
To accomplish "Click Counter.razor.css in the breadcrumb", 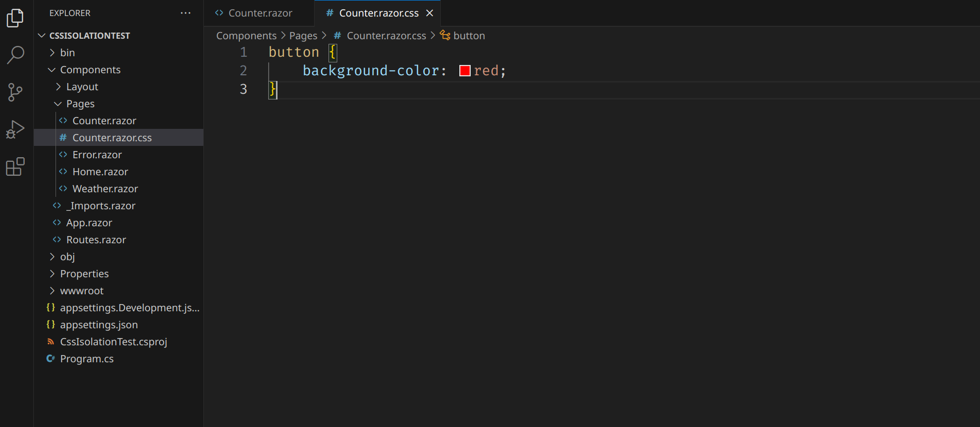I will coord(386,35).
